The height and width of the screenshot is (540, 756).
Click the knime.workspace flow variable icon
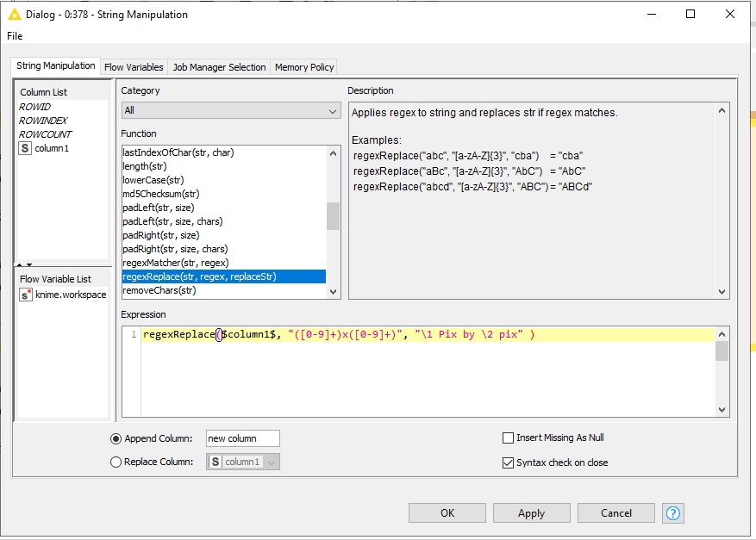(26, 295)
